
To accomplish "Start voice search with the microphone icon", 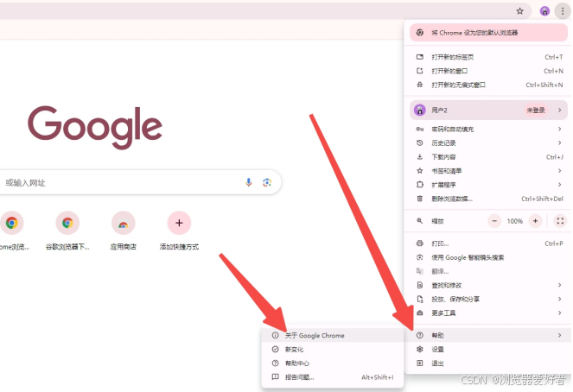I will pyautogui.click(x=249, y=182).
